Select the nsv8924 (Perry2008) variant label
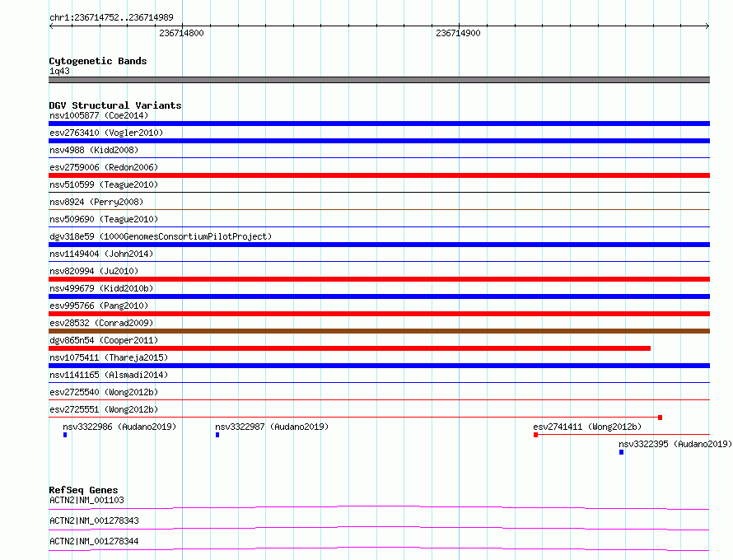This screenshot has width=733, height=560. click(96, 202)
